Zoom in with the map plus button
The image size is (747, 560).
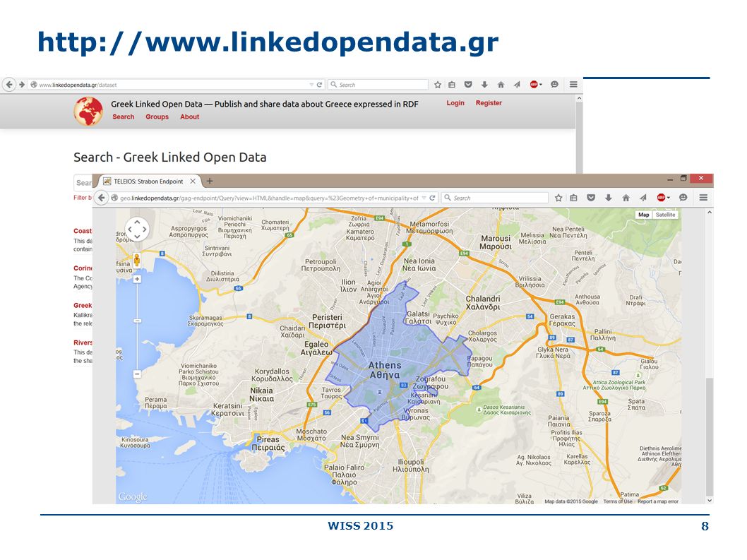[137, 279]
